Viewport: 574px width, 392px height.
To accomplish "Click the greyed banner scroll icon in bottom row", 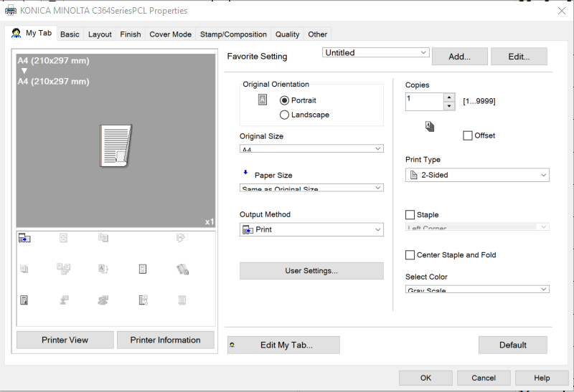I will (x=182, y=300).
